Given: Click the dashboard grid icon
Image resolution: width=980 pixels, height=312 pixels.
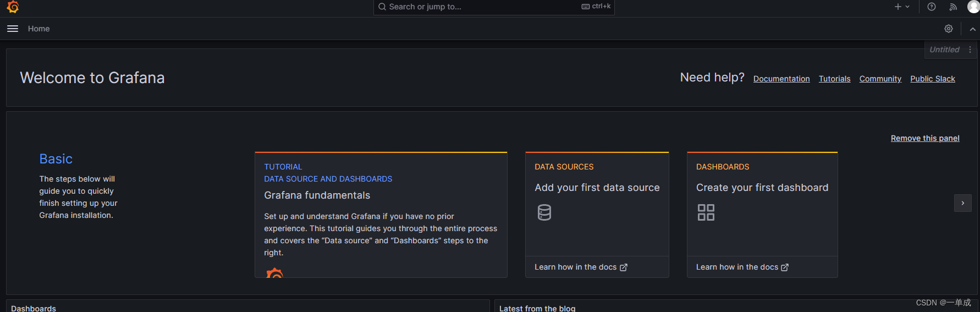Looking at the screenshot, I should (706, 212).
